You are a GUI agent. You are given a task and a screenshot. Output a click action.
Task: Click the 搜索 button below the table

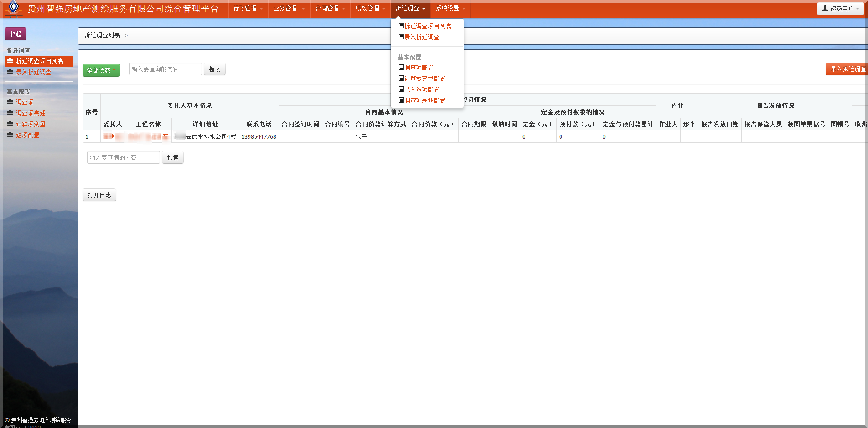click(173, 157)
